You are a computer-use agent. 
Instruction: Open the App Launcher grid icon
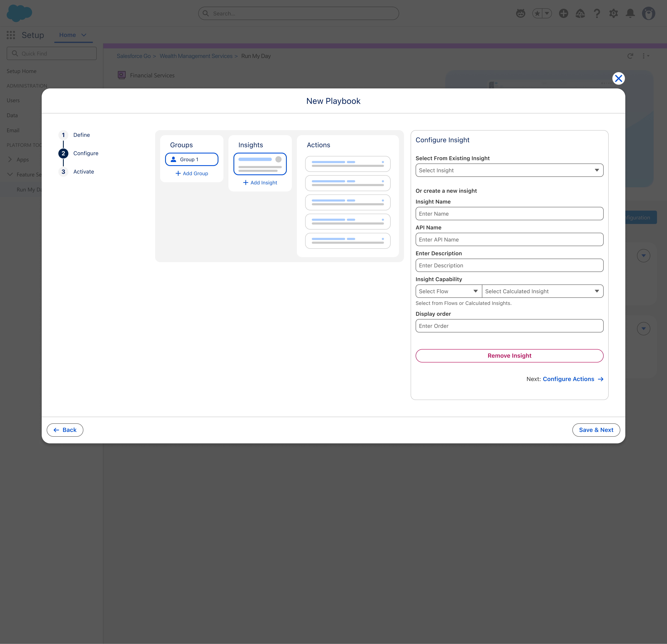pos(11,35)
